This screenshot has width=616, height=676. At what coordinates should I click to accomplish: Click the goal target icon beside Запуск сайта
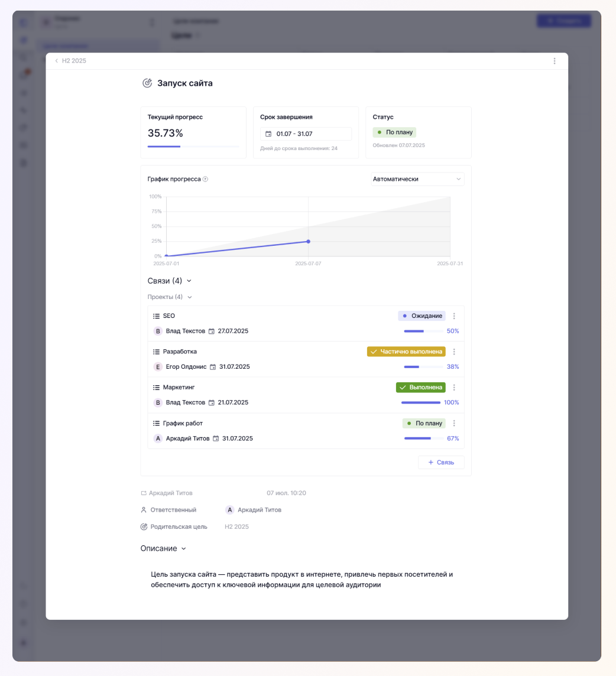(147, 83)
